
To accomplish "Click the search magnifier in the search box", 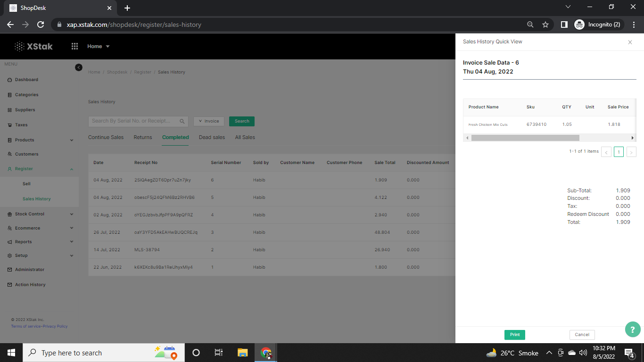I will 182,121.
